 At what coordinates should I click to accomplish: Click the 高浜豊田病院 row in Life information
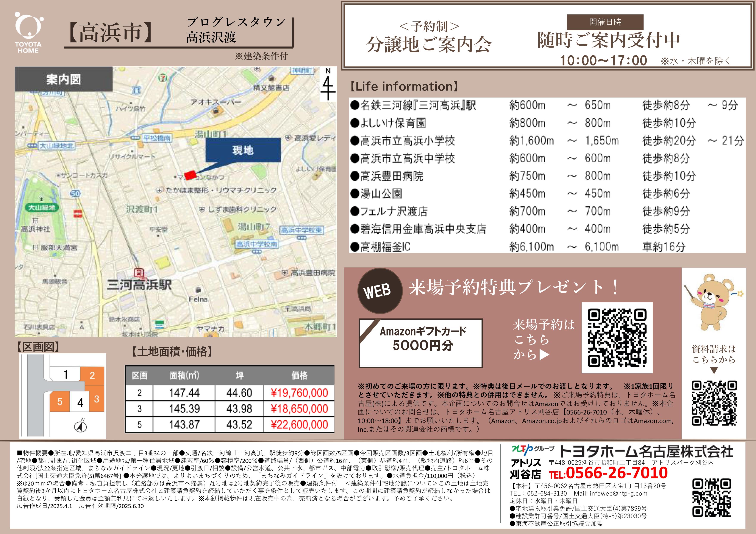tap(547, 176)
